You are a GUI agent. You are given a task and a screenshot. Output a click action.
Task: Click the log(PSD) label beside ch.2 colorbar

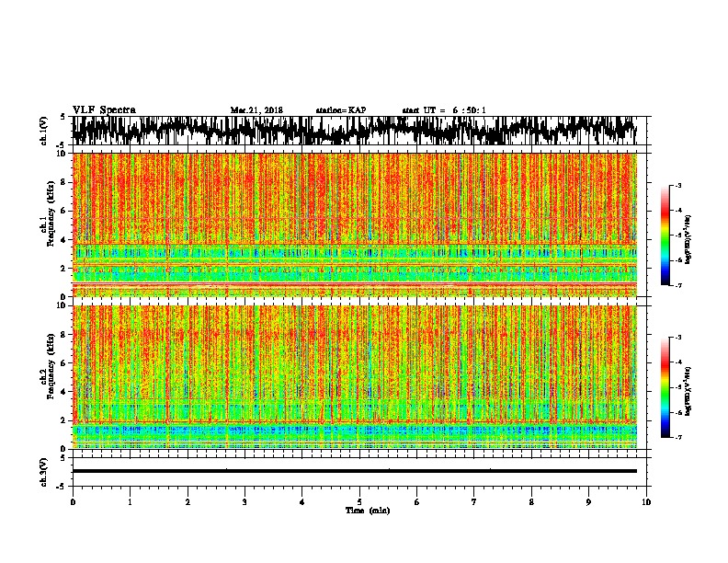coord(688,391)
